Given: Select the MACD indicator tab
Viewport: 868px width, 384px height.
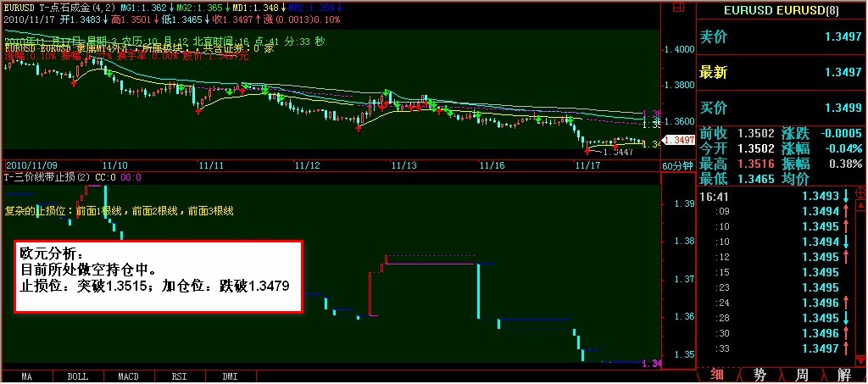Looking at the screenshot, I should (129, 377).
